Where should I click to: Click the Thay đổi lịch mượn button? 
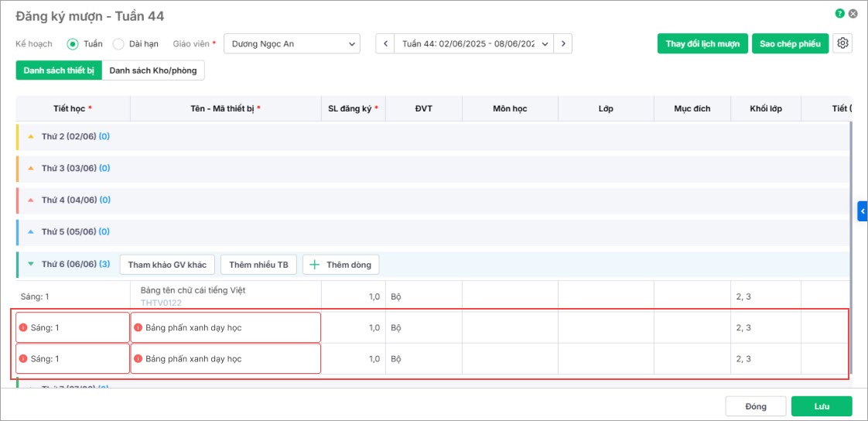click(702, 43)
